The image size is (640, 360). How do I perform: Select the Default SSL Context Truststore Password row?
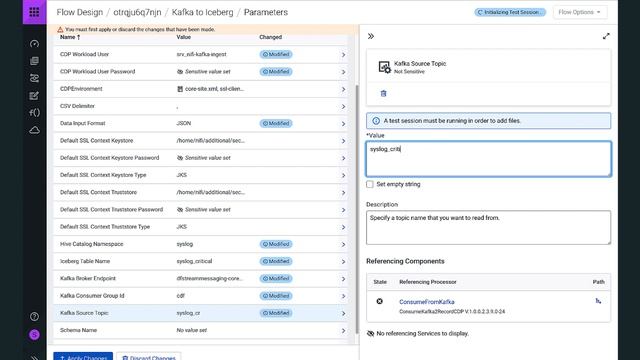[200, 210]
